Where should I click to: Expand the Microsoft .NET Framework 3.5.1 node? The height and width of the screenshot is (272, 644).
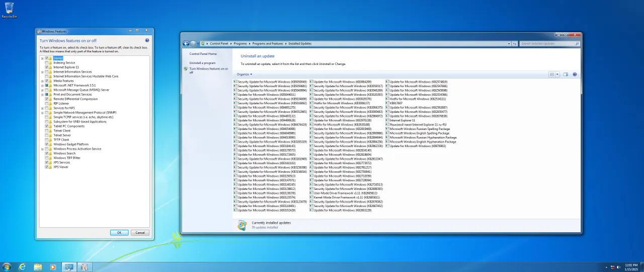[x=43, y=85]
